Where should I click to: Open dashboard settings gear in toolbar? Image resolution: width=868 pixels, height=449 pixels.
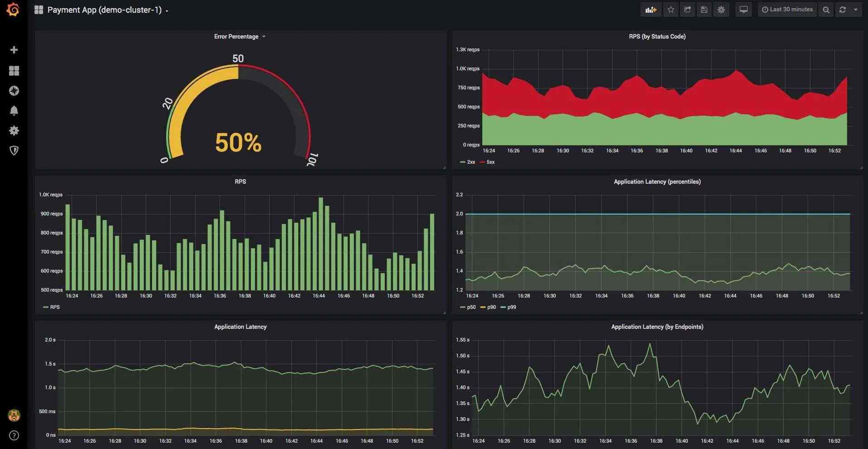(721, 10)
